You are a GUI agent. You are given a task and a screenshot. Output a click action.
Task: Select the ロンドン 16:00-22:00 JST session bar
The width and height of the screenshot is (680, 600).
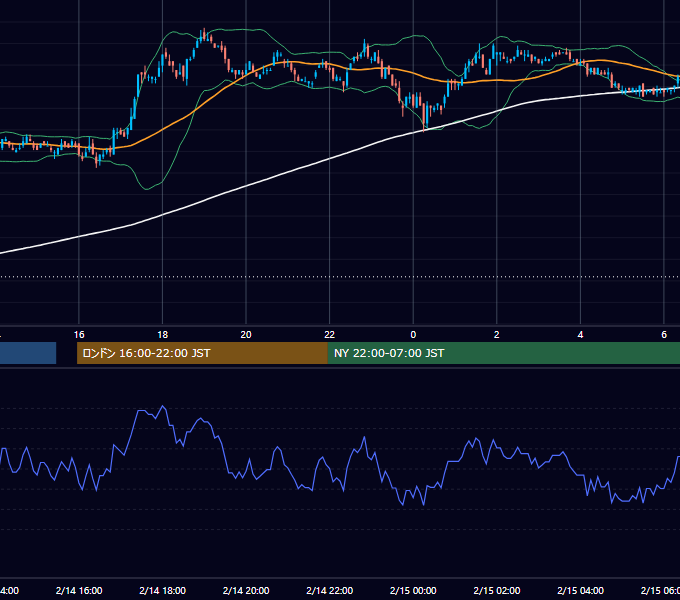pyautogui.click(x=202, y=353)
